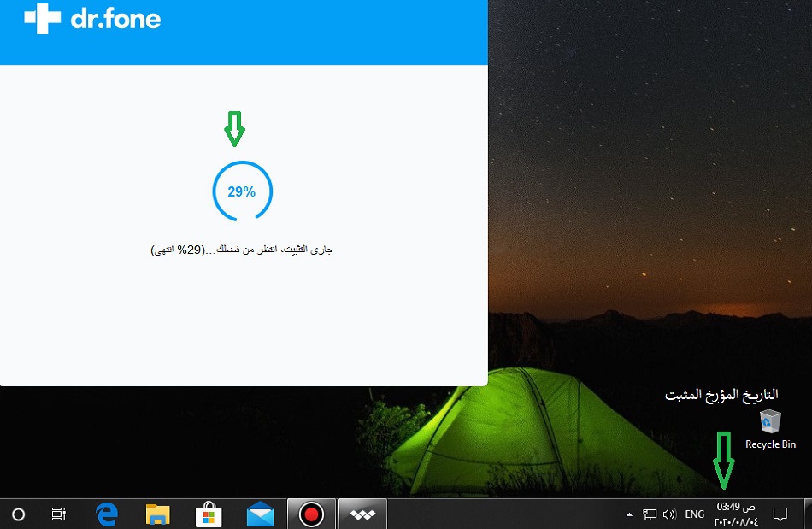812x529 pixels.
Task: Switch to the Wondershare installer taskbar button
Action: tap(362, 514)
